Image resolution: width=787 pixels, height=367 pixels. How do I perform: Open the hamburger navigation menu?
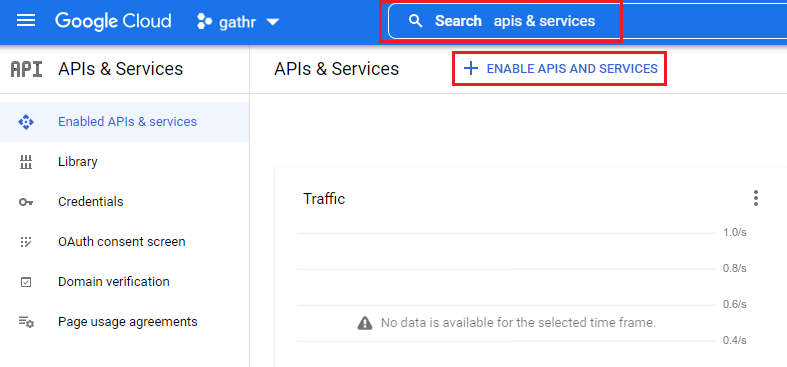[x=26, y=21]
